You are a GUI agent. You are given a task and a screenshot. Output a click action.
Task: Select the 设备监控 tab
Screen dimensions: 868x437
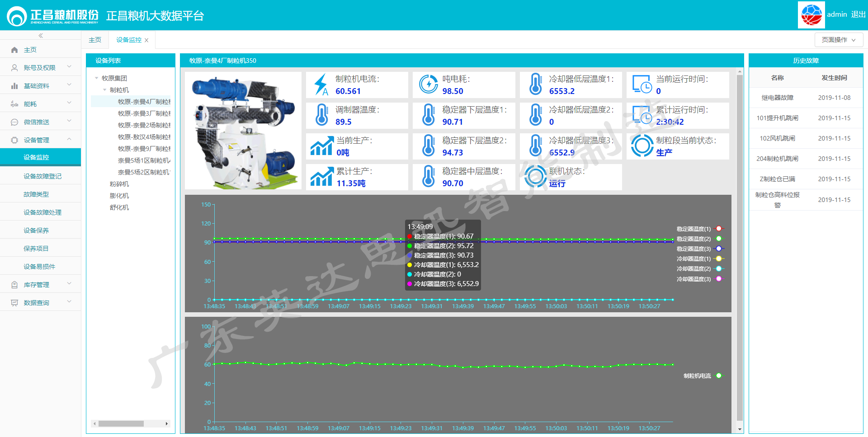(129, 40)
